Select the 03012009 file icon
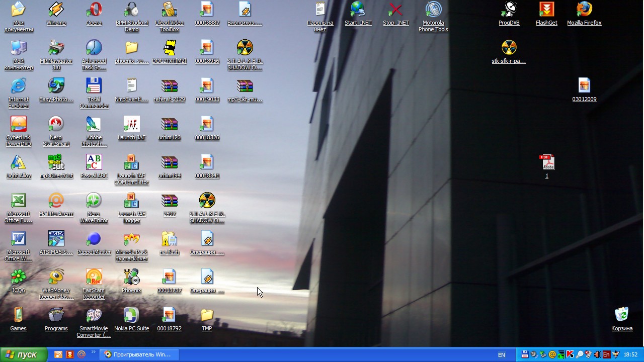Image resolution: width=644 pixels, height=362 pixels. coord(584,89)
